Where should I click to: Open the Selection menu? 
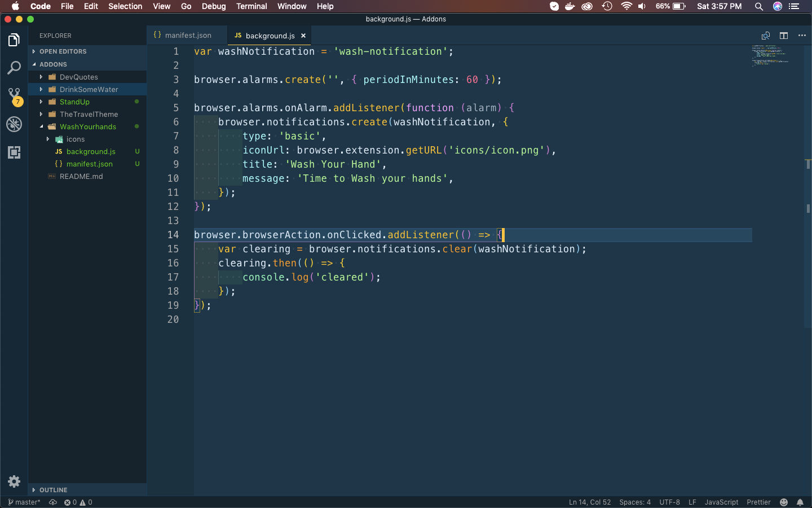125,6
